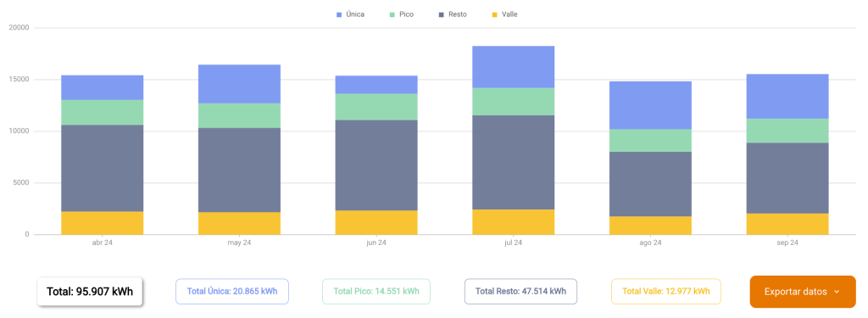Click the gray Resto segment of the sep 24 bar
868x318 pixels.
[787, 178]
